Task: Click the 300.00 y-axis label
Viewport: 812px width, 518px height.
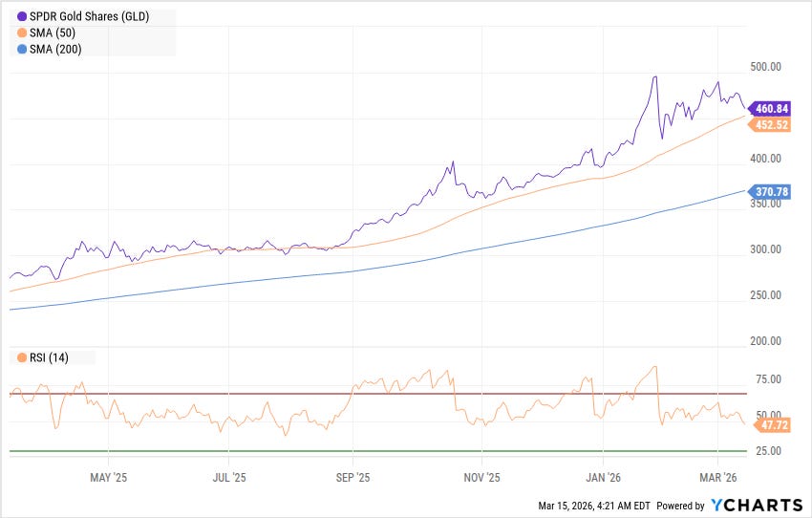Action: pos(765,249)
